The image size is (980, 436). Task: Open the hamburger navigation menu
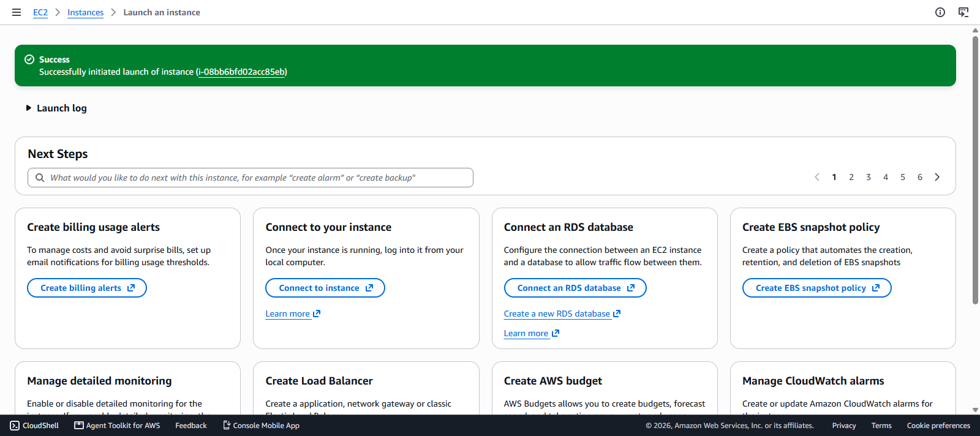tap(17, 12)
